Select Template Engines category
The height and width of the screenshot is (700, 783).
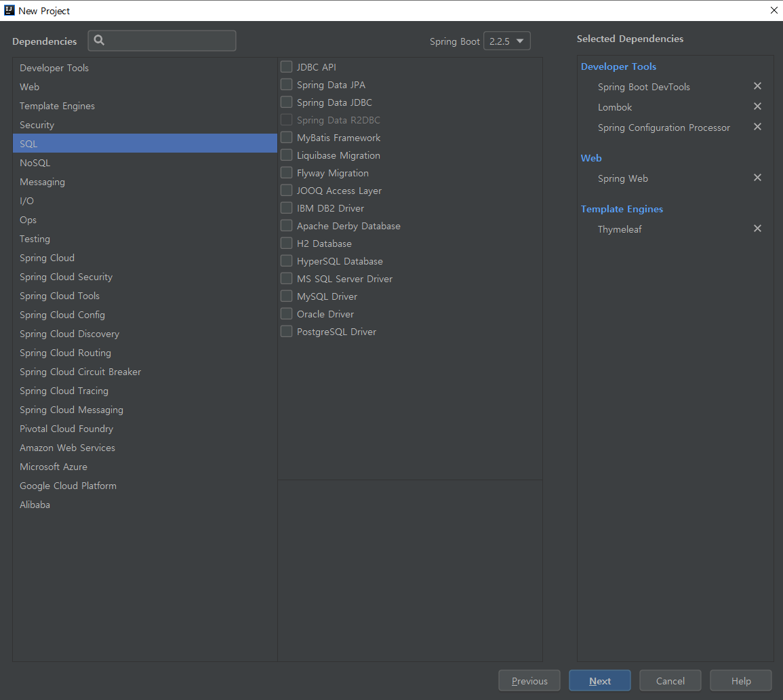pos(145,105)
